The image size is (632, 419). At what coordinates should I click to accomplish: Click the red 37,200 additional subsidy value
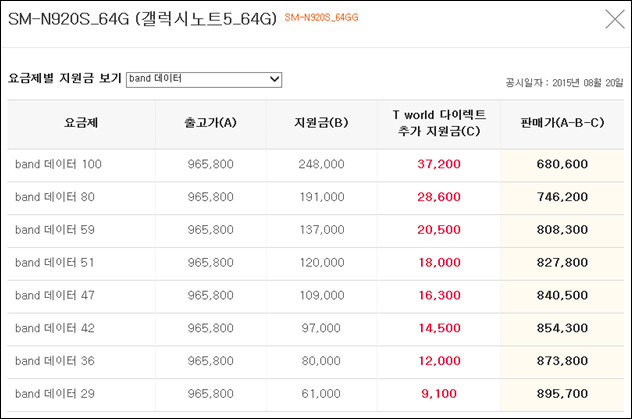click(439, 164)
